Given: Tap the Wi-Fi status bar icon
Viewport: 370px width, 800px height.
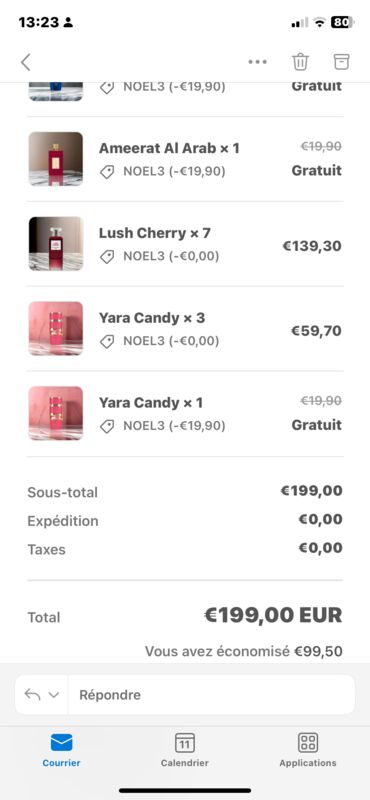Looking at the screenshot, I should click(319, 22).
